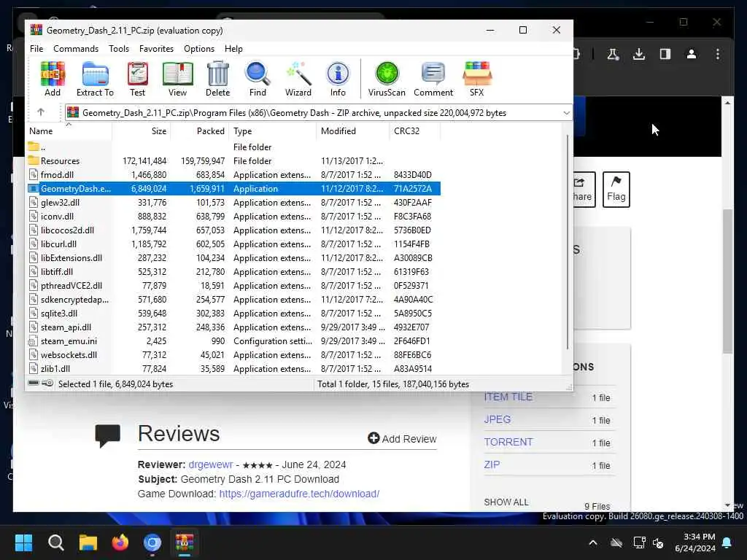747x560 pixels.
Task: Open browser profile icon
Action: coord(692,54)
